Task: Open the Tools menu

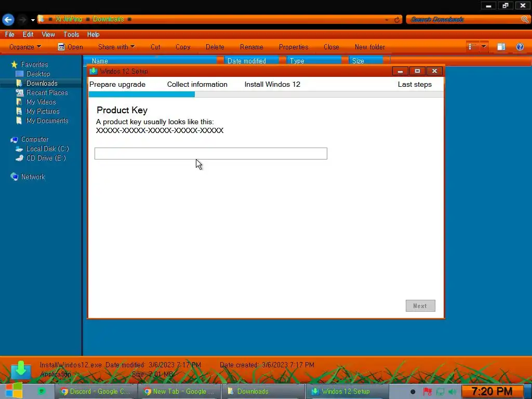Action: point(71,34)
